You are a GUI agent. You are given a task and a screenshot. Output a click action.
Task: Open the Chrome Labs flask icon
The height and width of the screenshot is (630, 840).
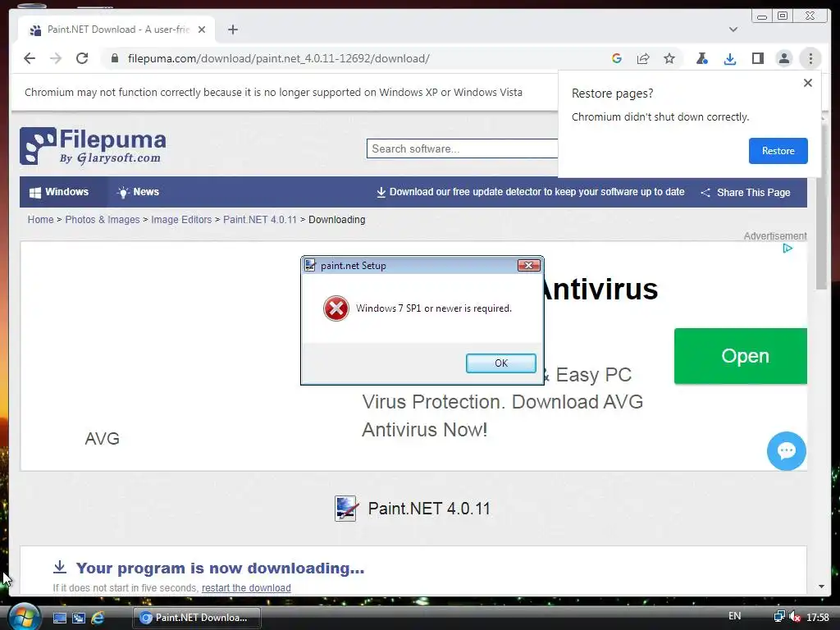[x=702, y=58]
